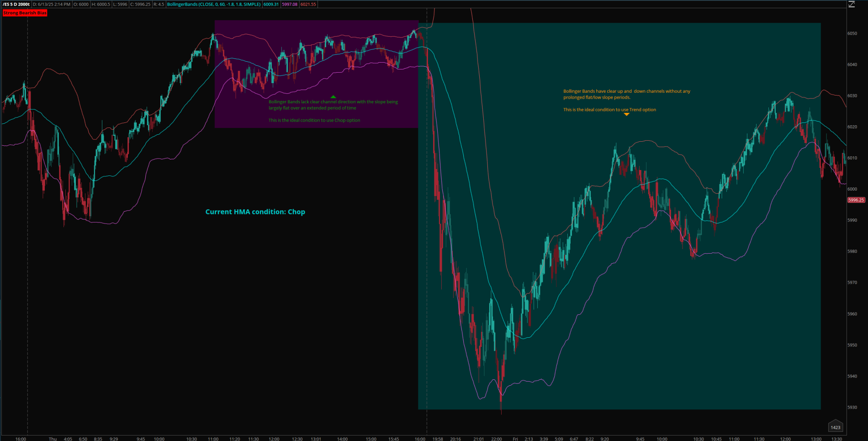Click the O: 6000 open value
Viewport: 868px width, 441px height.
tap(81, 4)
